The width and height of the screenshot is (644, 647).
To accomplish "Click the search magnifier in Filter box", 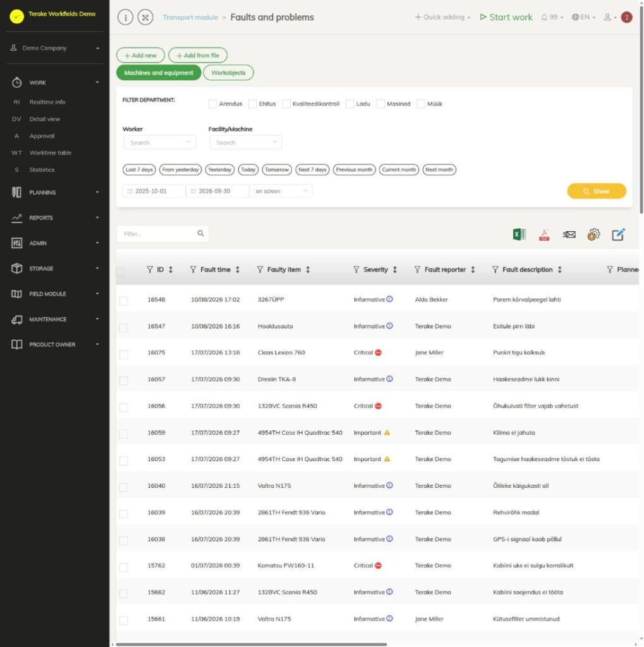I will click(200, 234).
